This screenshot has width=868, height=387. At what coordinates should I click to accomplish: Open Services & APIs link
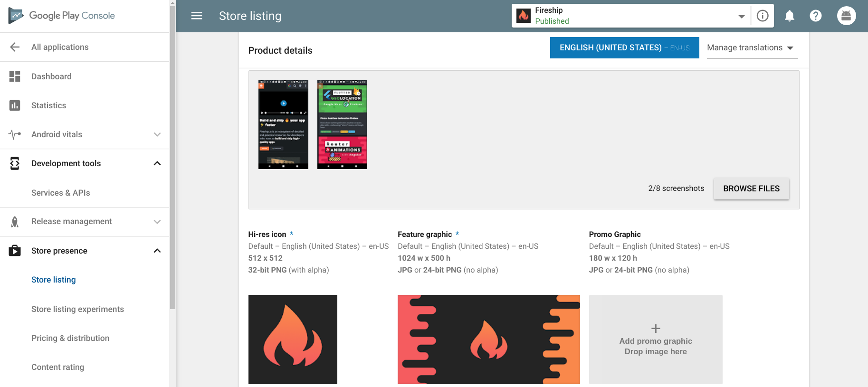coord(60,193)
